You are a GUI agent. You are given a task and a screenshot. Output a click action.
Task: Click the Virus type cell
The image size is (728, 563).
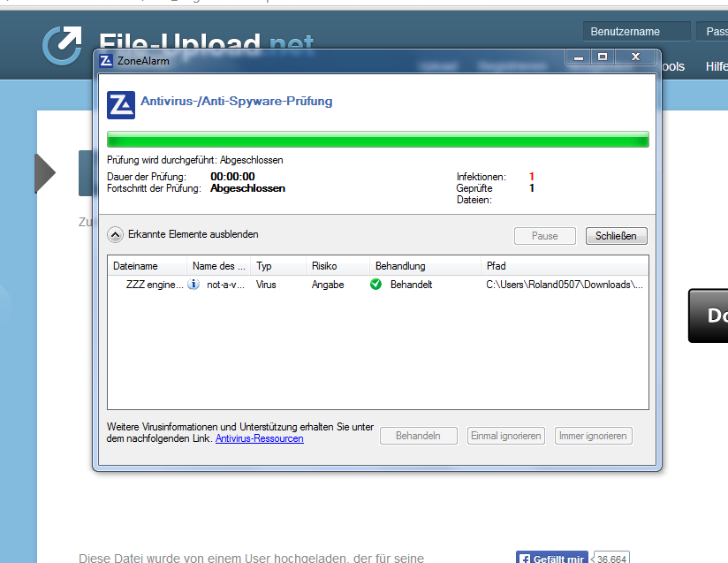[266, 285]
